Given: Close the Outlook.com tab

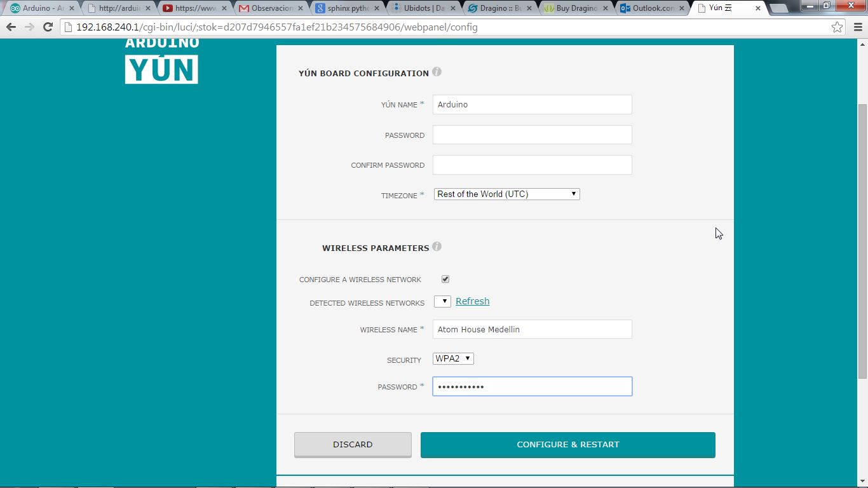Looking at the screenshot, I should pos(682,8).
